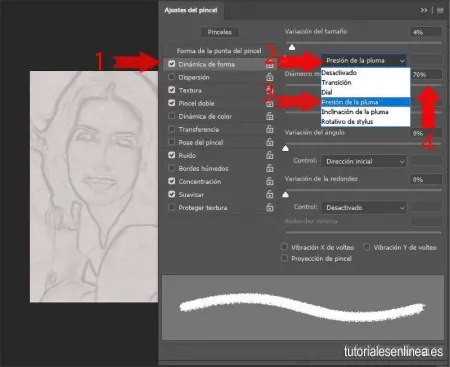Click the portrait sketch canvas
Screen dimensions: 450x367
pyautogui.click(x=94, y=187)
